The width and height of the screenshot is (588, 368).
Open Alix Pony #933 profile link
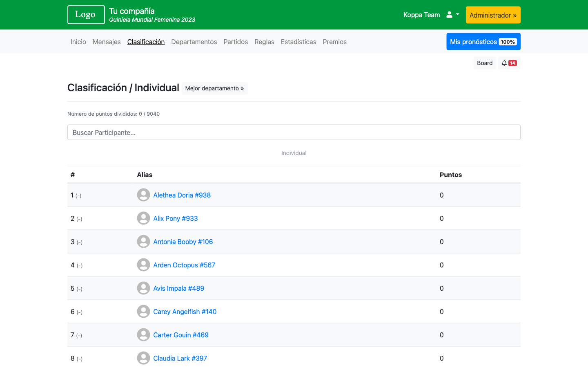[176, 218]
